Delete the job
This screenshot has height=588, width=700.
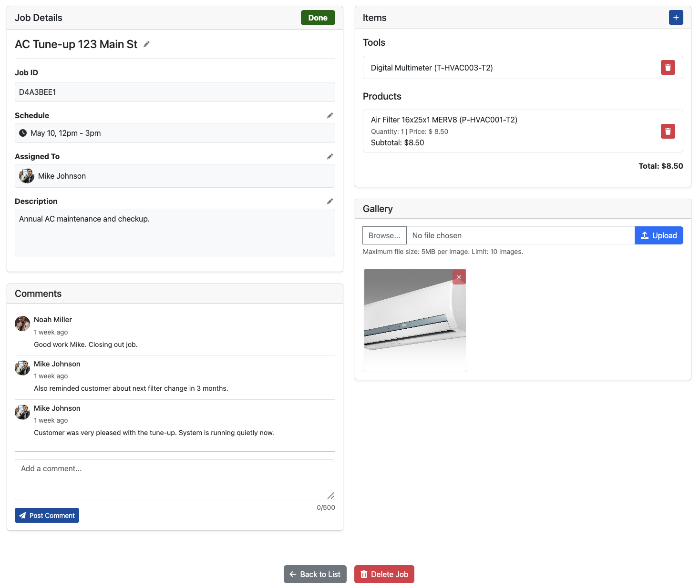click(x=384, y=574)
